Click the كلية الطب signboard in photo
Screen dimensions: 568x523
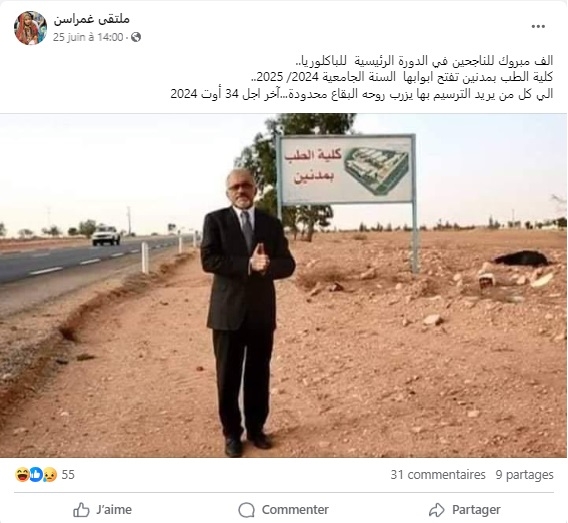click(346, 169)
